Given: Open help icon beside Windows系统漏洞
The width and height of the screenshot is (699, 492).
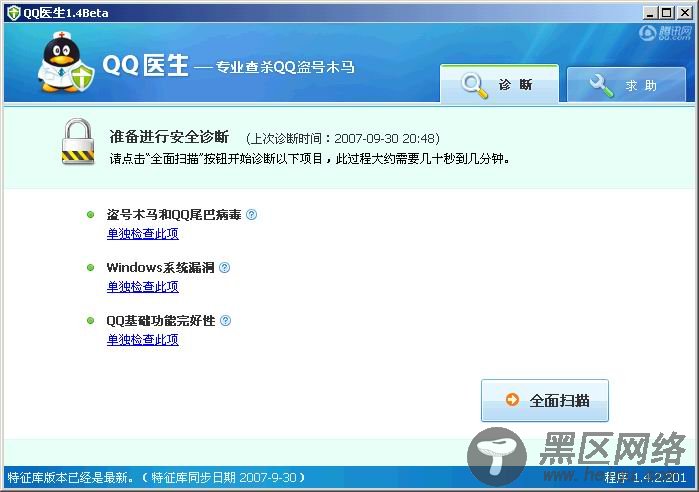Looking at the screenshot, I should click(225, 267).
